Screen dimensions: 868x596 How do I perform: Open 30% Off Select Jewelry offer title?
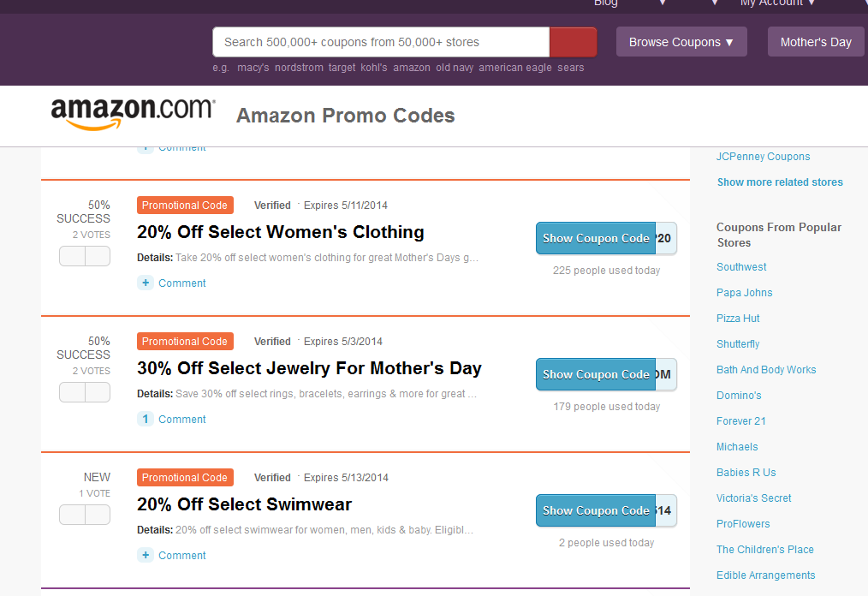tap(309, 368)
